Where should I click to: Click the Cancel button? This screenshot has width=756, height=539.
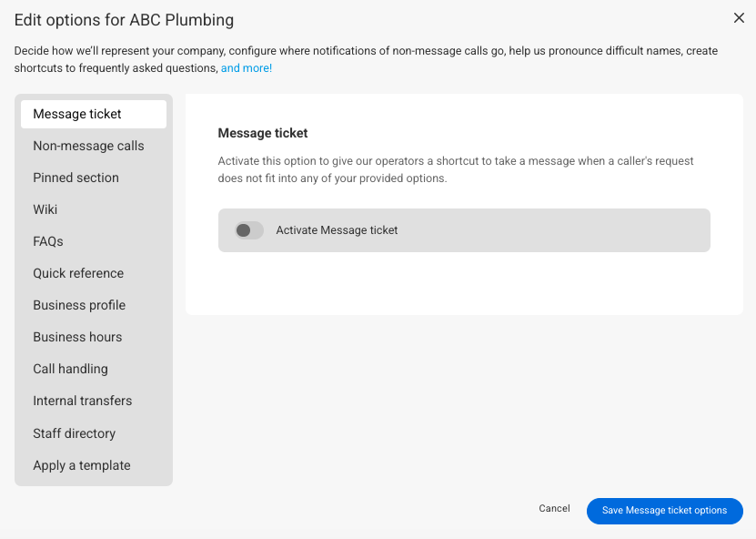554,509
